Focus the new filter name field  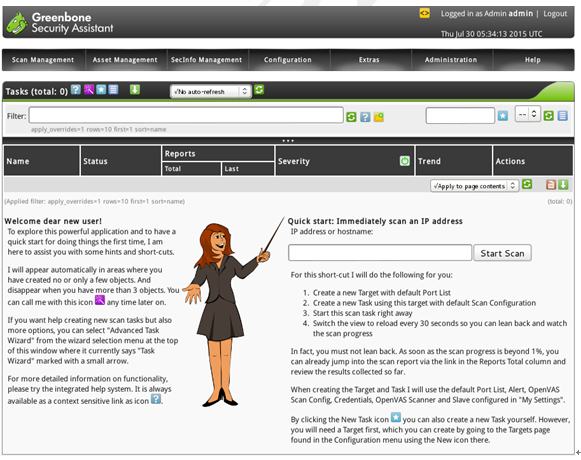[460, 115]
